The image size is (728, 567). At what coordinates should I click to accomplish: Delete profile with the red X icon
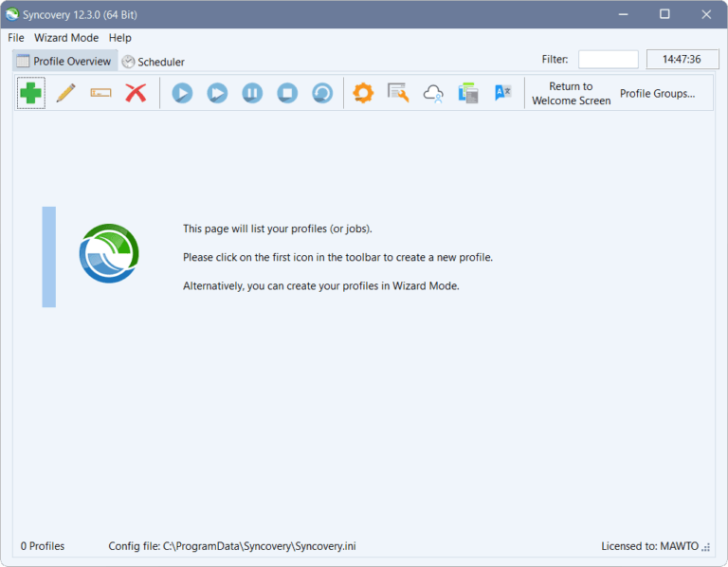136,93
